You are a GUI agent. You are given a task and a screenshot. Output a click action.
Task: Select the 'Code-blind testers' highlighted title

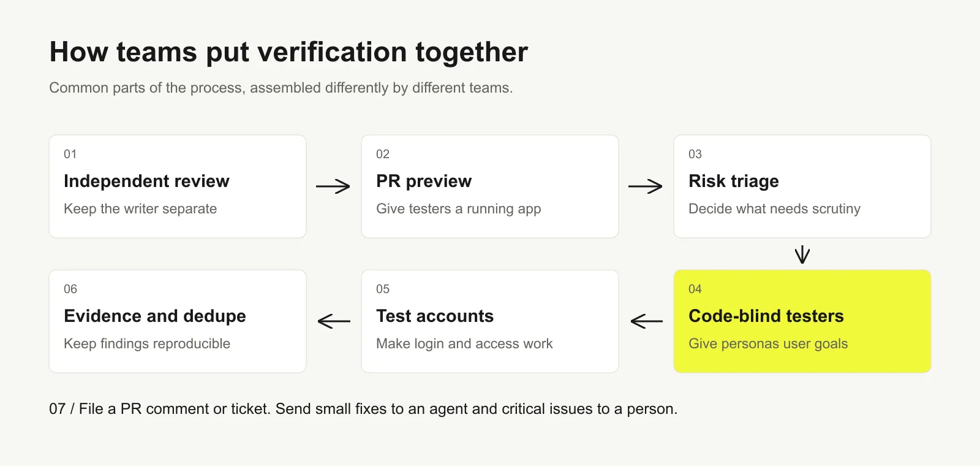click(766, 316)
